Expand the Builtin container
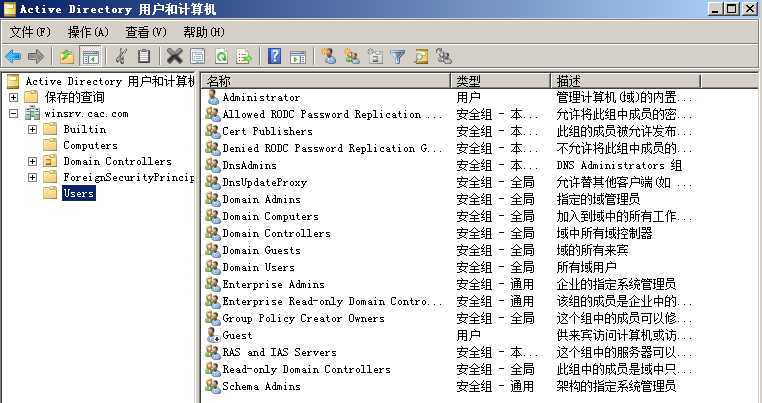762x403 pixels. click(32, 129)
